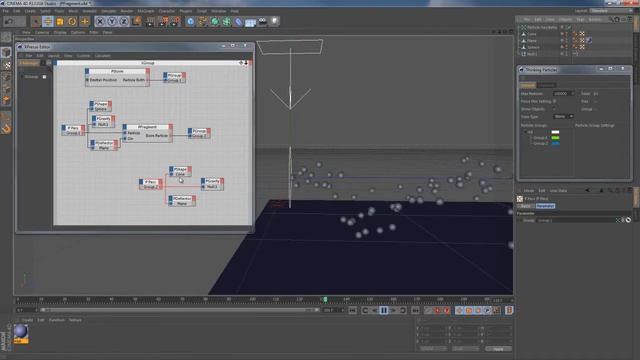
Task: Collapse the All particle group tree
Action: (x=525, y=132)
